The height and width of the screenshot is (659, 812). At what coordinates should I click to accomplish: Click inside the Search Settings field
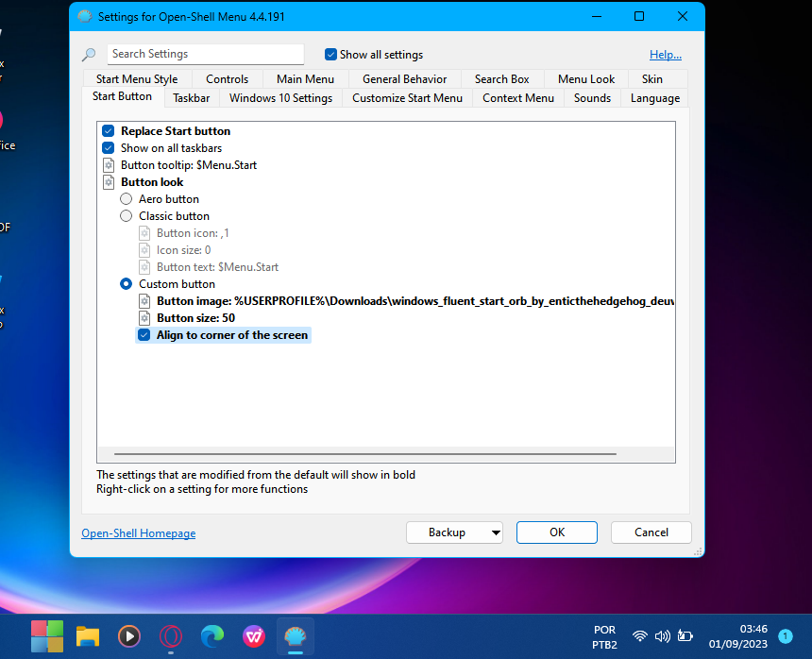click(x=206, y=54)
